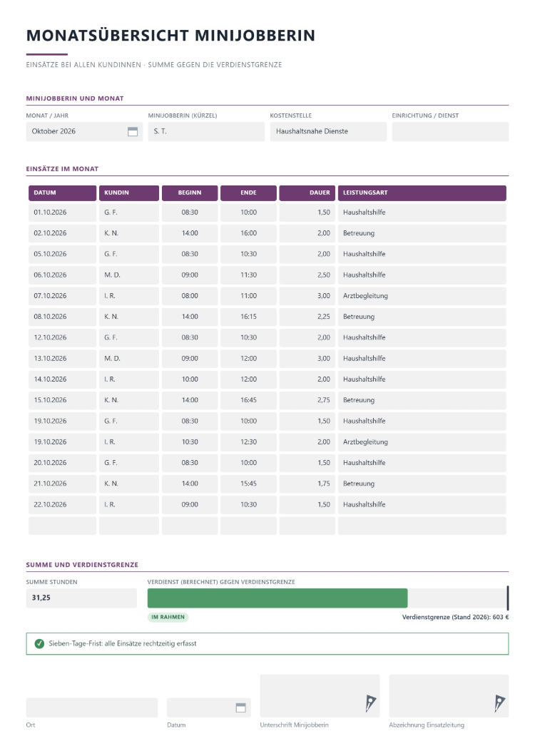The height and width of the screenshot is (756, 535).
Task: Click Unterschrift Minijobberin signature box
Action: click(320, 696)
